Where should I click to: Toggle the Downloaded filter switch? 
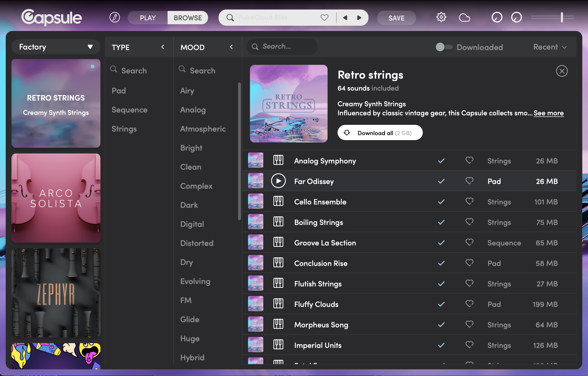pos(444,47)
